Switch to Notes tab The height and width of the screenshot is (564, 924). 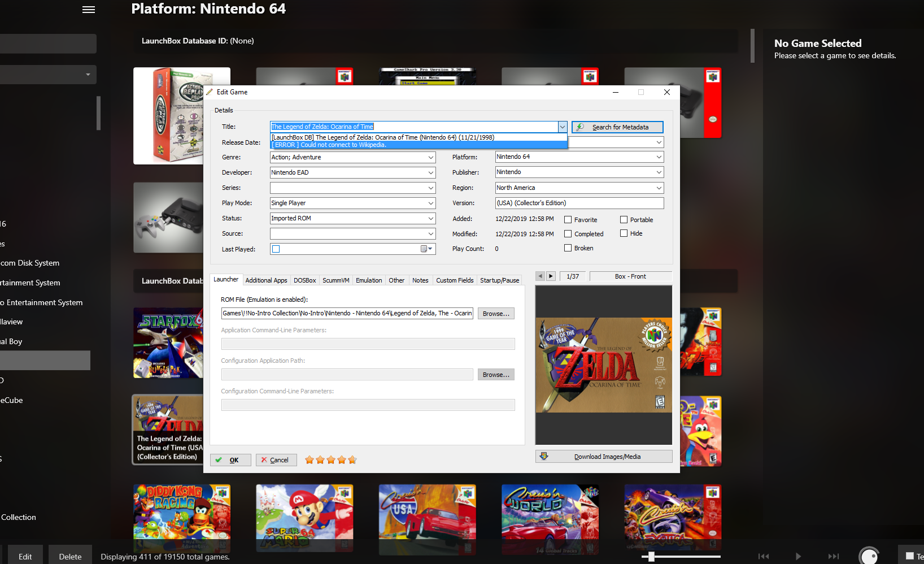click(x=420, y=280)
